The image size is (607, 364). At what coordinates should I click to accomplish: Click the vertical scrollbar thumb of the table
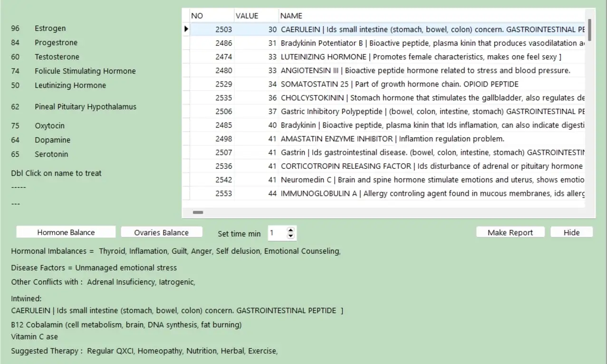[x=589, y=29]
